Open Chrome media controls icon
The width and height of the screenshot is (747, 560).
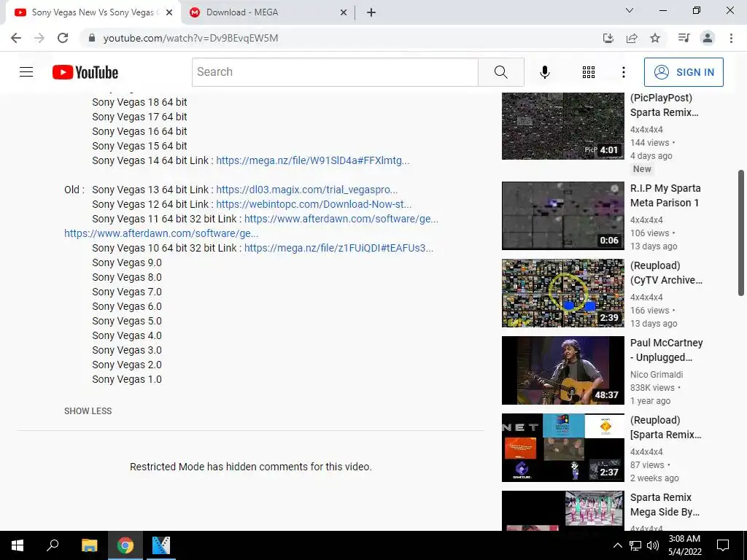[x=684, y=38]
